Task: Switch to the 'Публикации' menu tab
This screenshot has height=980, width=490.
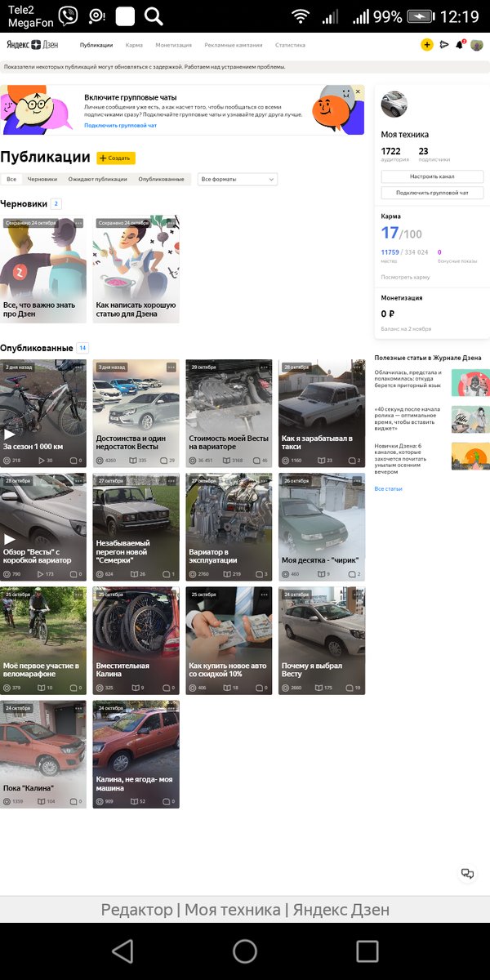Action: (x=96, y=46)
